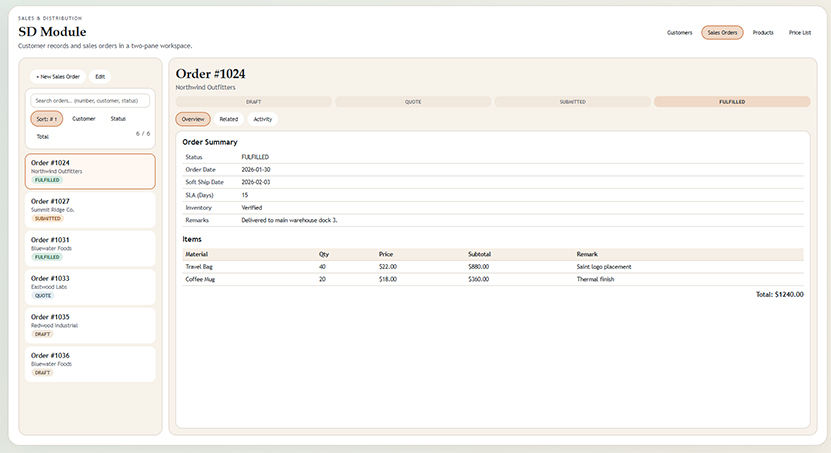Click the $22.00 price cell
831x453 pixels.
tap(388, 267)
